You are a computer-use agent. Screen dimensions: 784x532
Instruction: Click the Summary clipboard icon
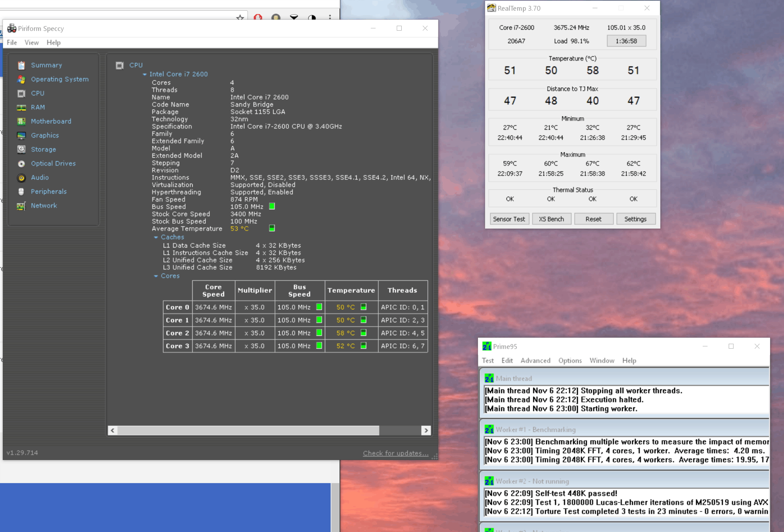point(21,65)
